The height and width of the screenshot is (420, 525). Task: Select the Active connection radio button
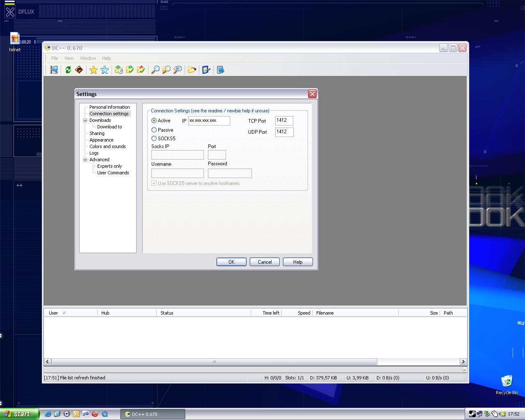pyautogui.click(x=154, y=121)
